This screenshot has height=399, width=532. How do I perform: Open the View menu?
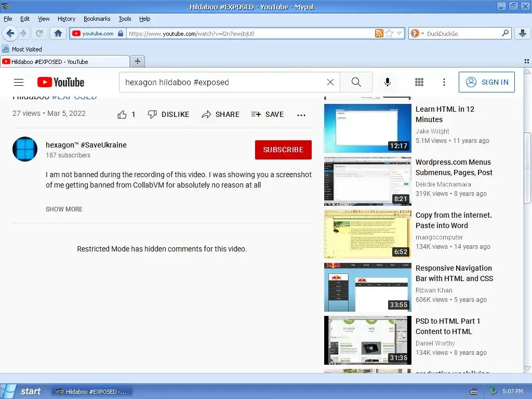[44, 19]
